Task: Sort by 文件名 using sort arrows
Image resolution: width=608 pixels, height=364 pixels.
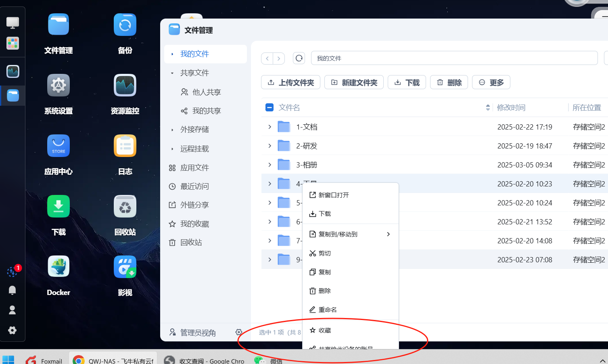Action: [488, 107]
